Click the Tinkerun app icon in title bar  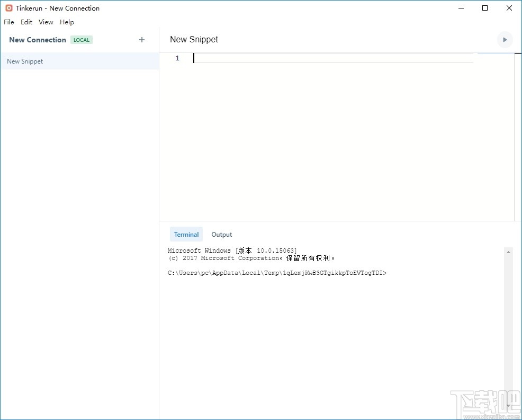point(7,8)
